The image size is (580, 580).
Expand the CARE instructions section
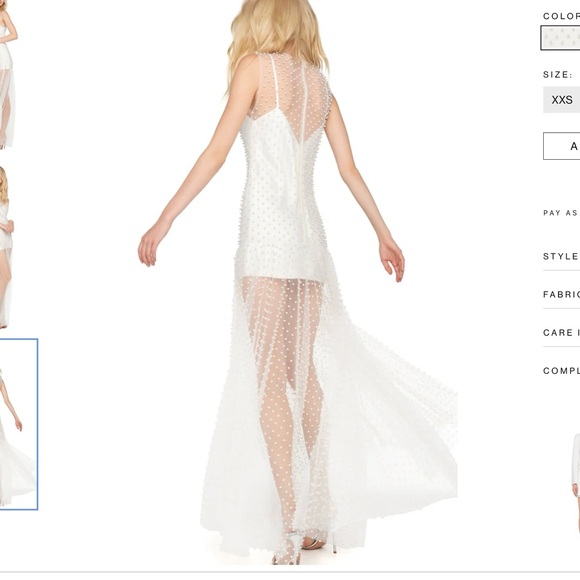562,333
